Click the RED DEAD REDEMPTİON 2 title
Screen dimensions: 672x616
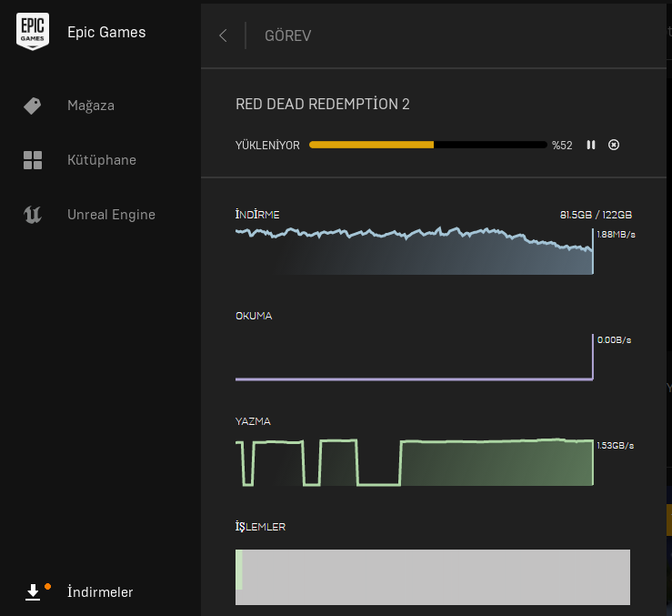(323, 104)
